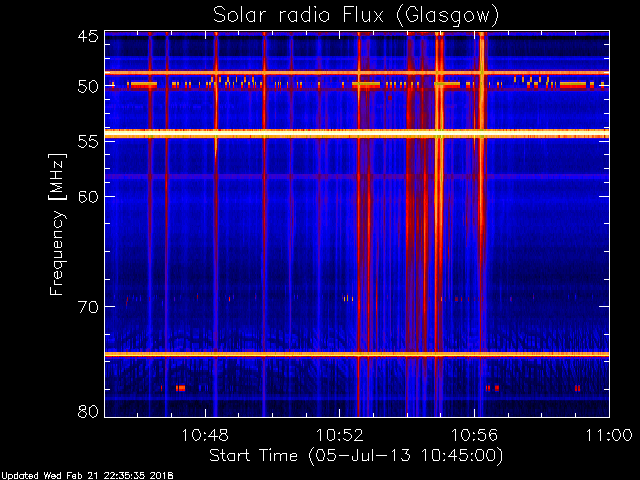This screenshot has width=640, height=480.
Task: Click the "50" frequency tick label
Action: tap(88, 87)
